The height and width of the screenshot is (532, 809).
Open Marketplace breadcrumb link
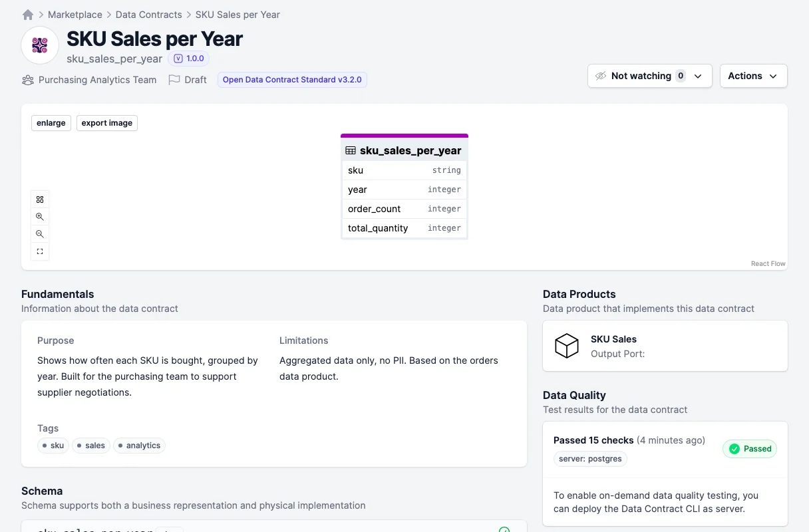pos(75,15)
